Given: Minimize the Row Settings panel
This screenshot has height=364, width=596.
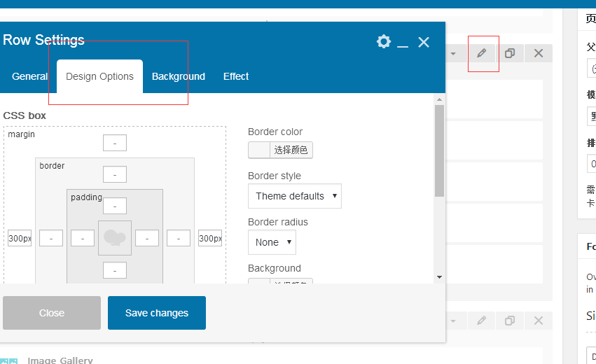Looking at the screenshot, I should (x=403, y=43).
